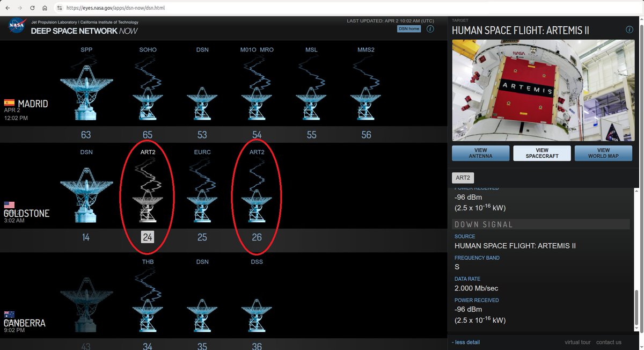
Task: Open browser home page
Action: [45, 8]
